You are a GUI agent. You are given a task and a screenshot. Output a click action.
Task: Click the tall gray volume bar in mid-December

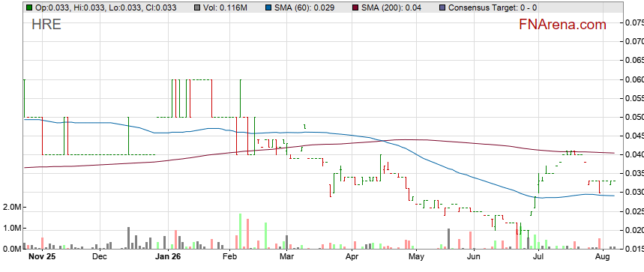(x=128, y=238)
